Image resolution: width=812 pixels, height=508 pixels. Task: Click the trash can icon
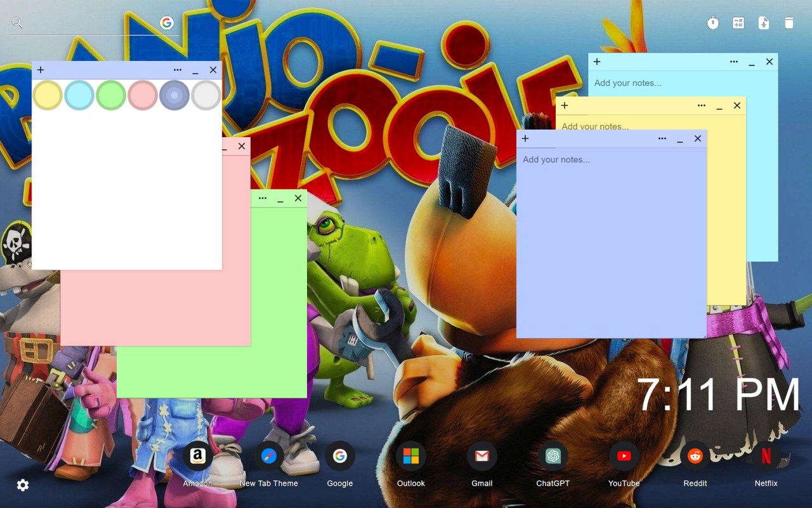point(789,23)
